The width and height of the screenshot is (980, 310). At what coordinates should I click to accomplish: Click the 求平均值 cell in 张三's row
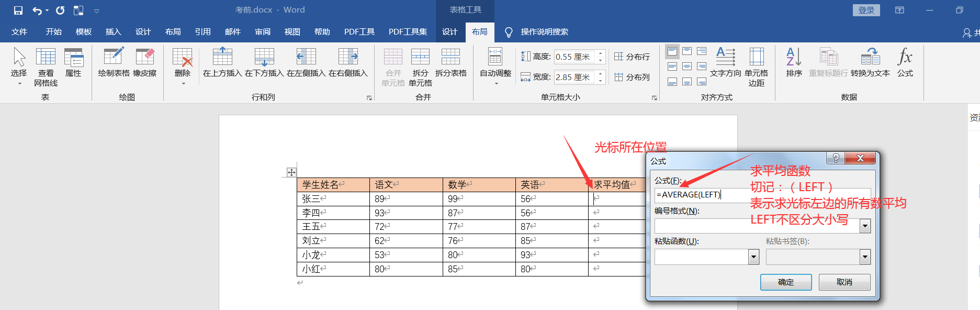(617, 199)
